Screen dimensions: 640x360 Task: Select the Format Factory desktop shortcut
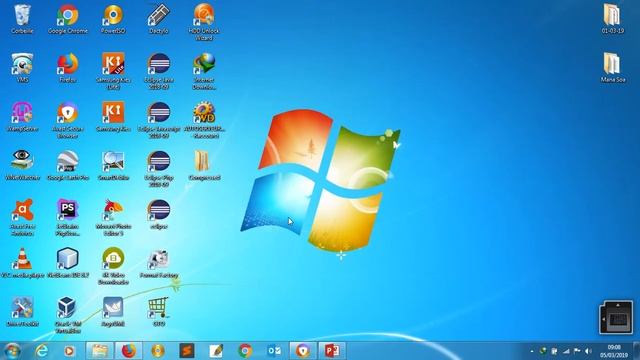pyautogui.click(x=159, y=263)
